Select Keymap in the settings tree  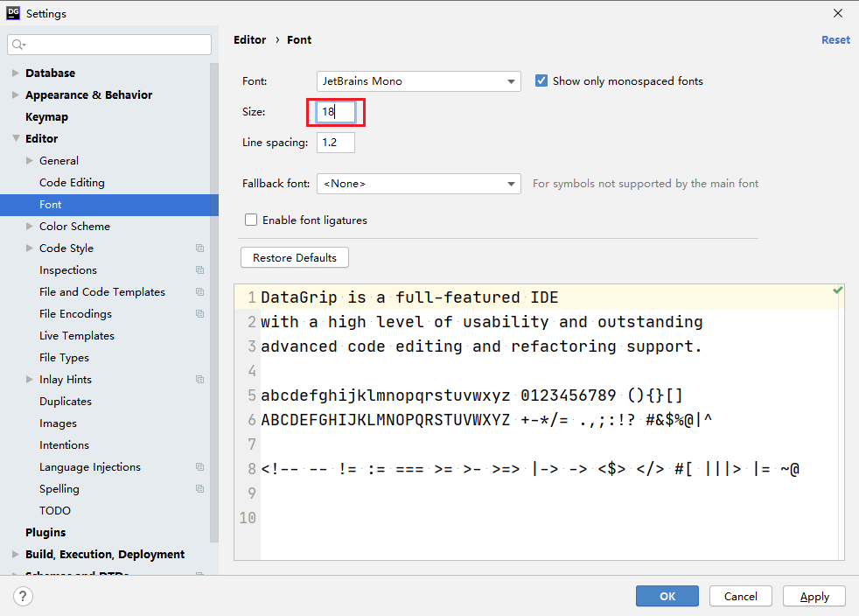tap(46, 116)
